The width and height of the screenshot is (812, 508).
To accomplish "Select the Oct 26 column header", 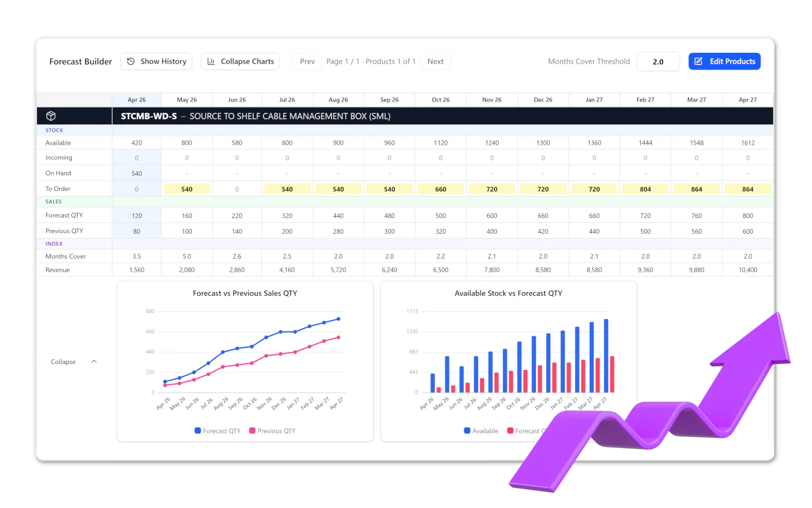I will tap(441, 100).
